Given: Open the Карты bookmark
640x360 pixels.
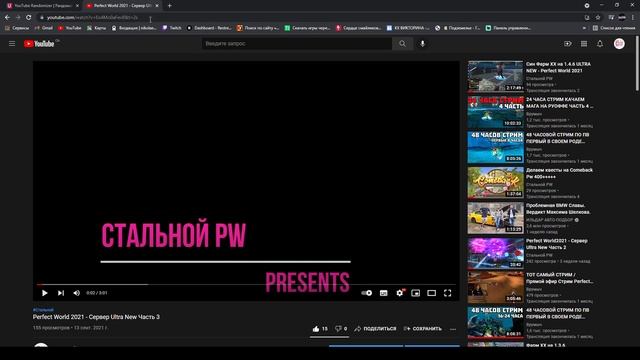Looking at the screenshot, I should (x=96, y=28).
